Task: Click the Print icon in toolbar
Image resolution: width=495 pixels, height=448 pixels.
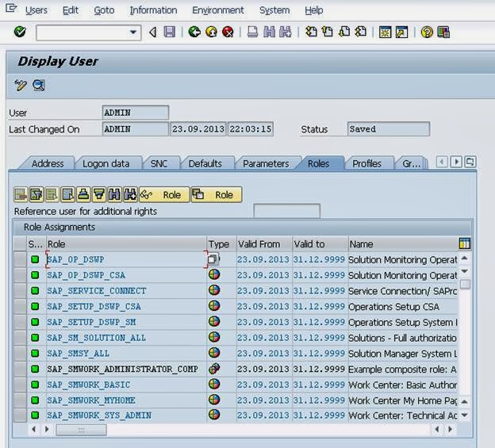Action: point(252,32)
